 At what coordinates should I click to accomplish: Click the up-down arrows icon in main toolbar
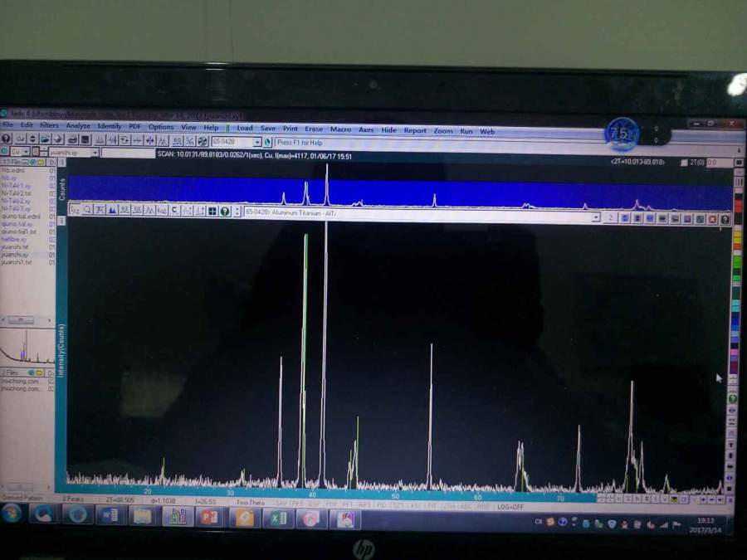tap(32, 139)
